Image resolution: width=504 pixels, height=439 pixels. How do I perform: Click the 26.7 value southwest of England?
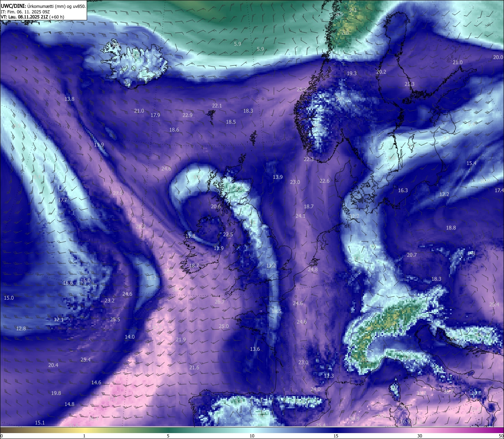tap(220, 302)
